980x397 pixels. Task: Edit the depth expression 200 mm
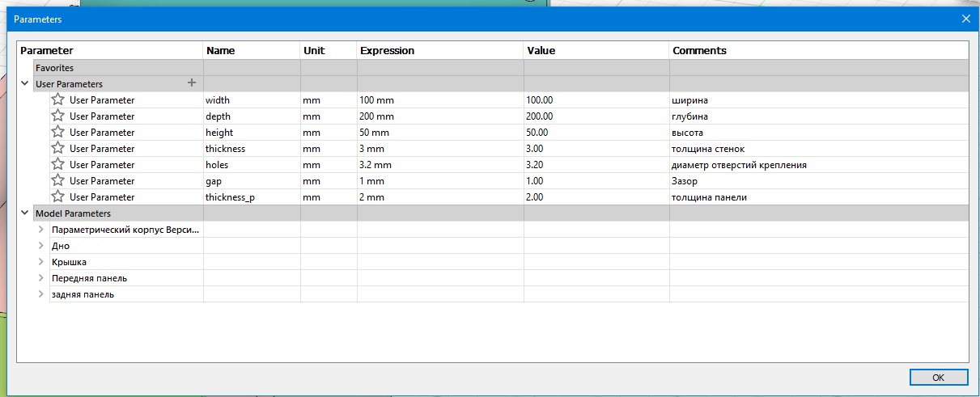(x=440, y=116)
